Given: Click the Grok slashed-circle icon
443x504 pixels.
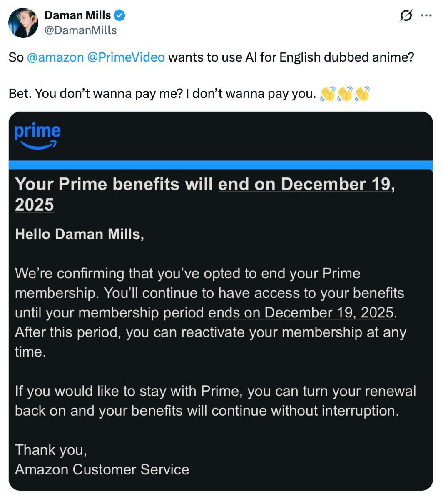Looking at the screenshot, I should click(x=406, y=16).
